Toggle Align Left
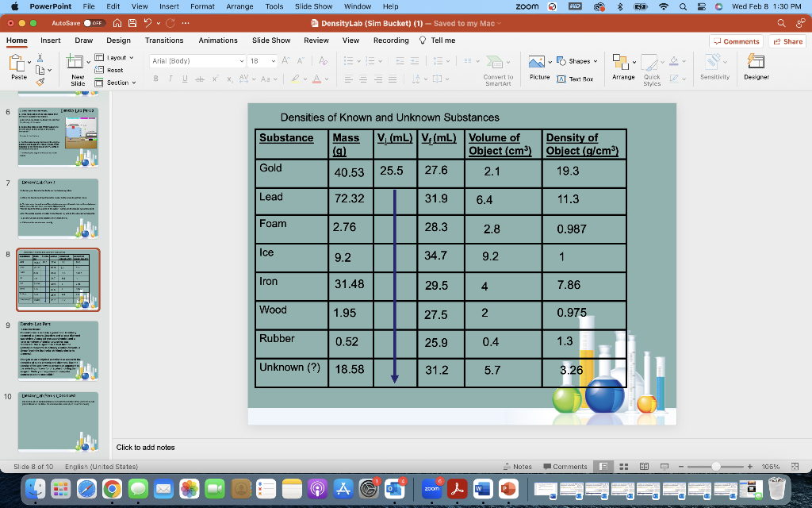 point(349,79)
